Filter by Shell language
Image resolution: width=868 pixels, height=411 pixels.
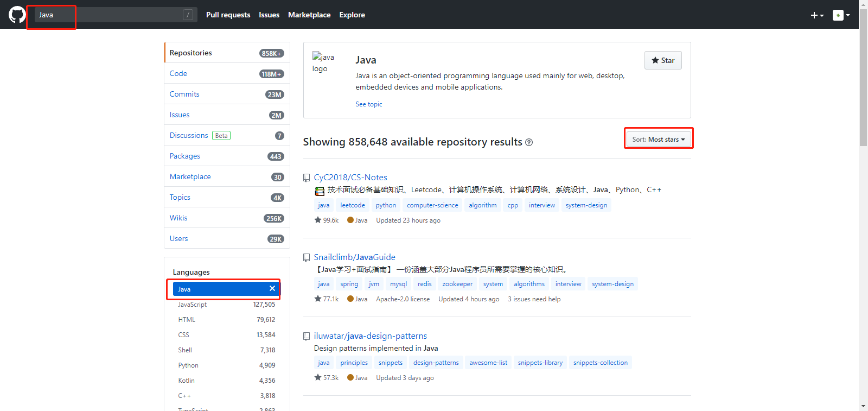[x=227, y=350]
